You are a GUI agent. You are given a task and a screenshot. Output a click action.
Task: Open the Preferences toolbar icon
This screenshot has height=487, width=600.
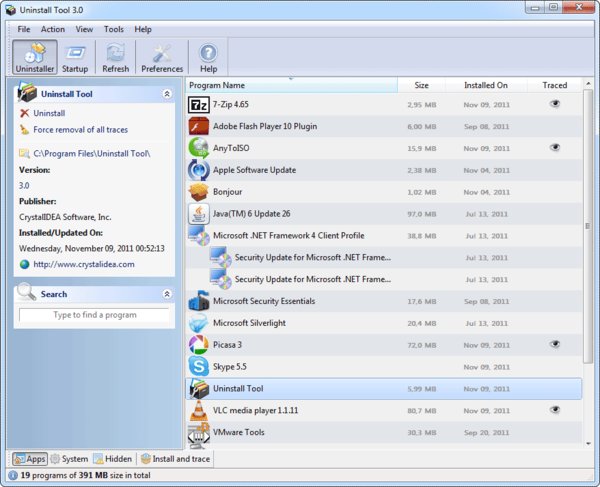(162, 56)
